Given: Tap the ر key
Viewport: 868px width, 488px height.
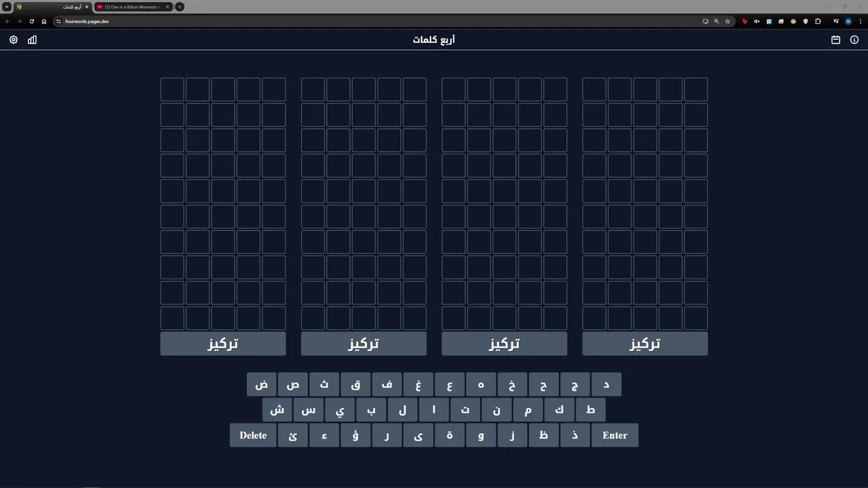Looking at the screenshot, I should point(387,435).
